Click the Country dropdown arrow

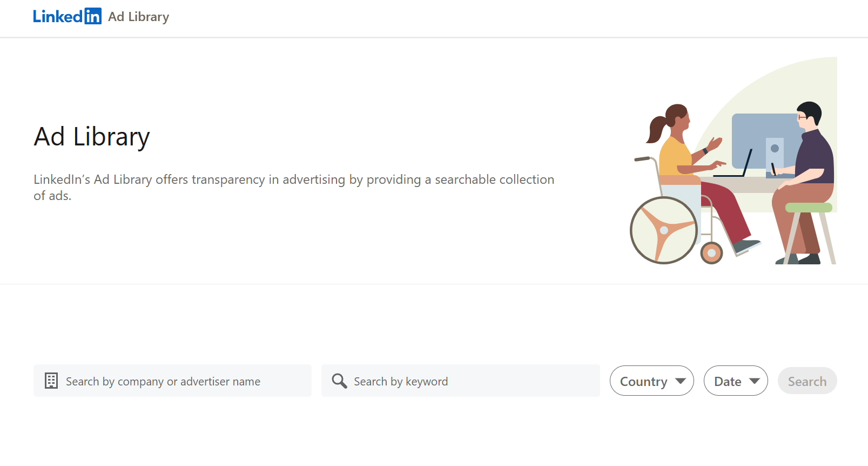click(x=681, y=381)
